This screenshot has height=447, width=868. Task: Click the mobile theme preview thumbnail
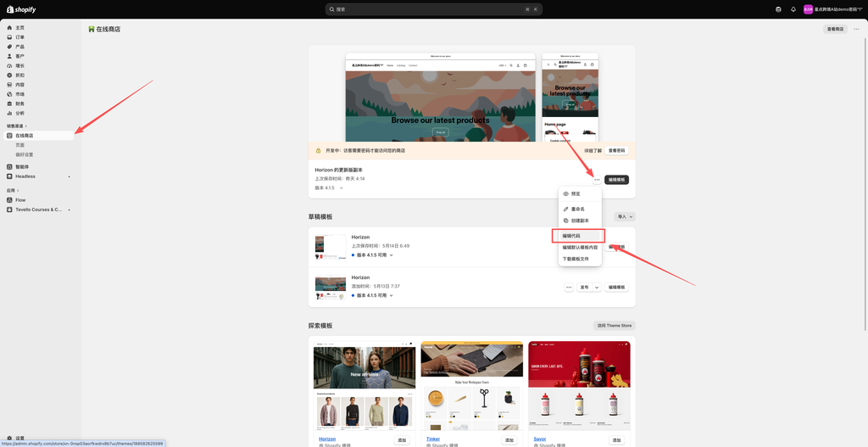(570, 98)
